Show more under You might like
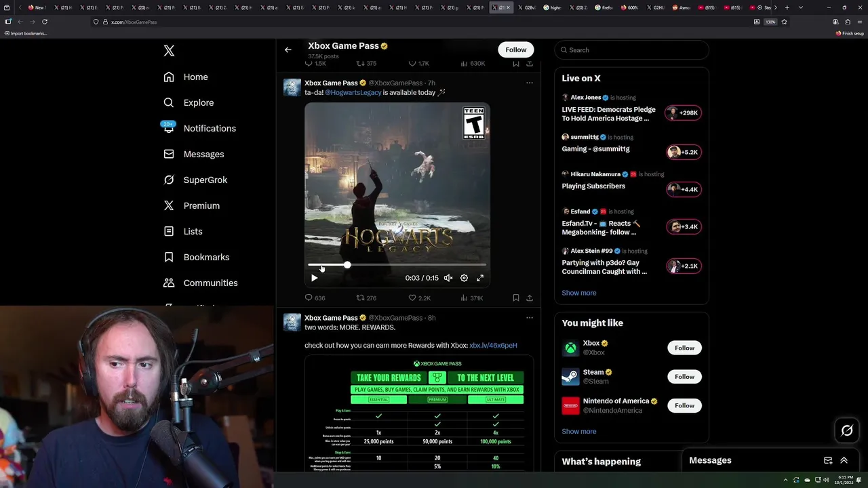This screenshot has width=868, height=488. (578, 431)
